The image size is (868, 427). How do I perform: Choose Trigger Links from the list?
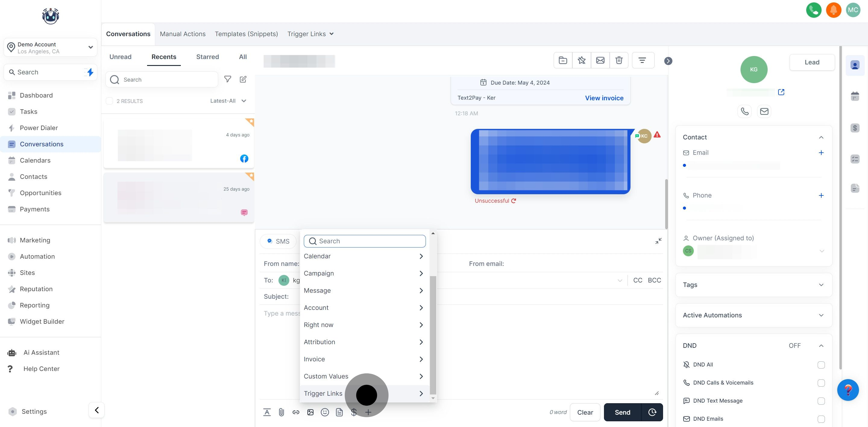click(x=323, y=393)
